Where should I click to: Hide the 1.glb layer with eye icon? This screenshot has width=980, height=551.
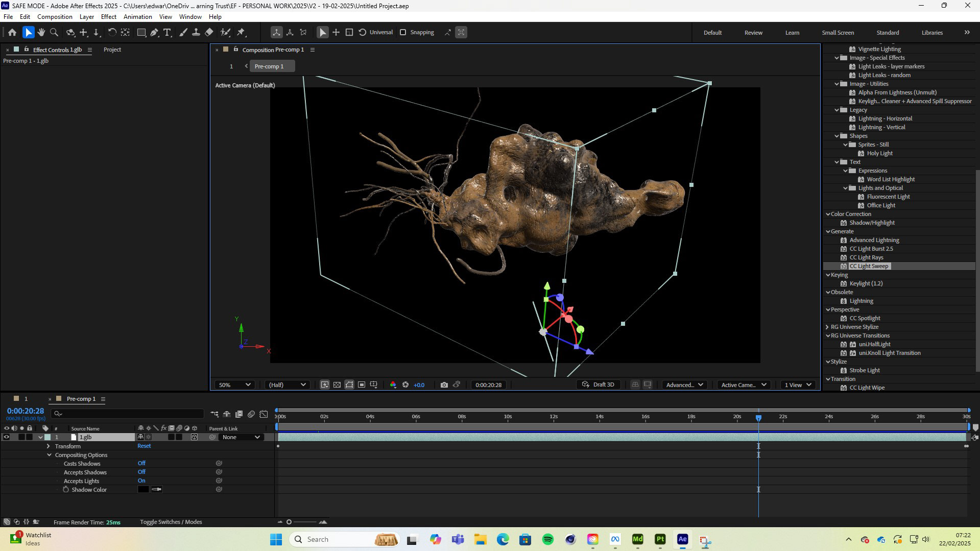pos(7,438)
